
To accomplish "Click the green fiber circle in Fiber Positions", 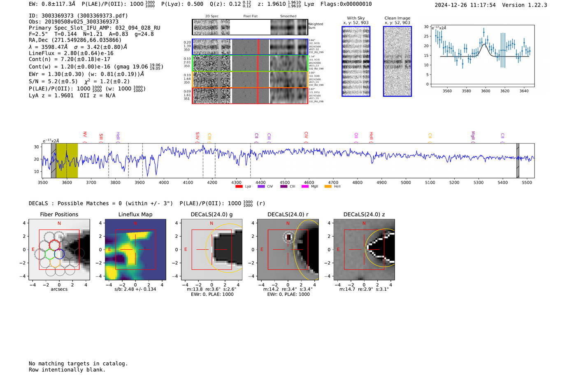I will point(50,254).
